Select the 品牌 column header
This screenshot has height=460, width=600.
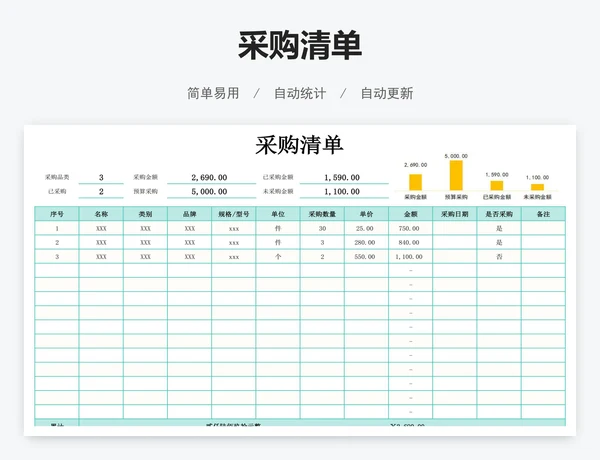(x=189, y=214)
